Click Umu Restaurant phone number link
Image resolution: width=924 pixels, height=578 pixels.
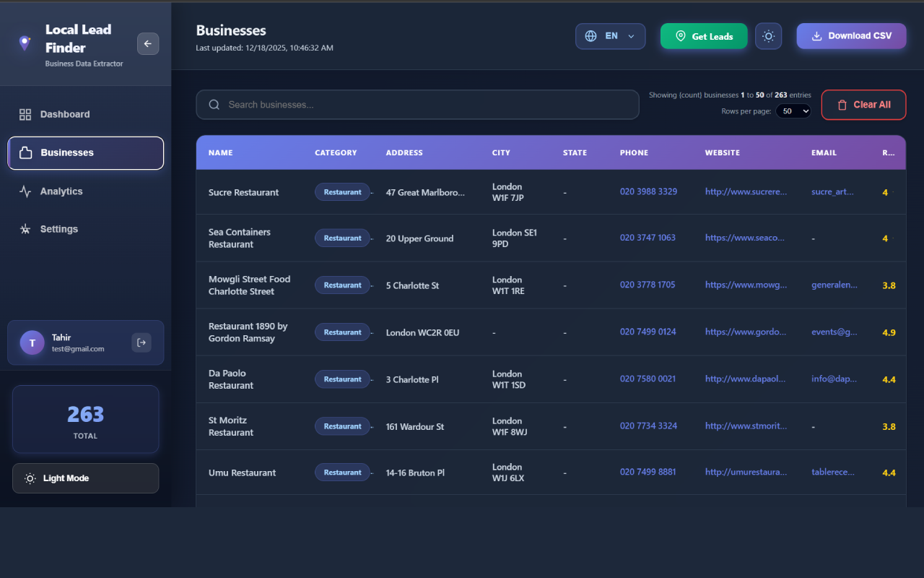(x=648, y=473)
